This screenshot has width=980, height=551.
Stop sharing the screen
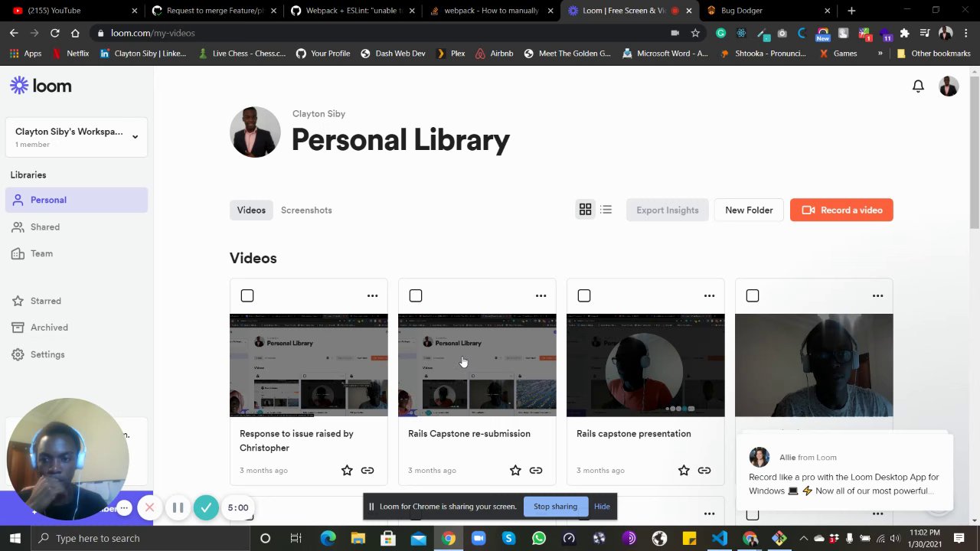[555, 507]
